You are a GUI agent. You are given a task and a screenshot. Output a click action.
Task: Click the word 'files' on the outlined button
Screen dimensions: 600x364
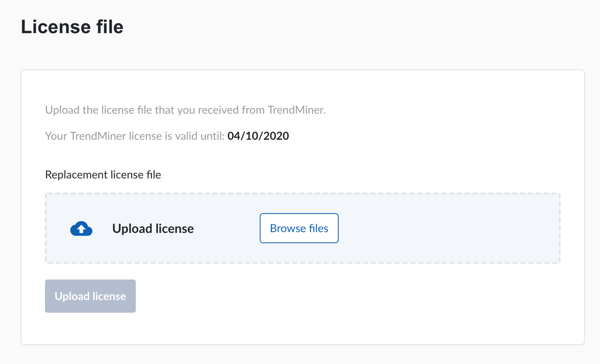(319, 229)
